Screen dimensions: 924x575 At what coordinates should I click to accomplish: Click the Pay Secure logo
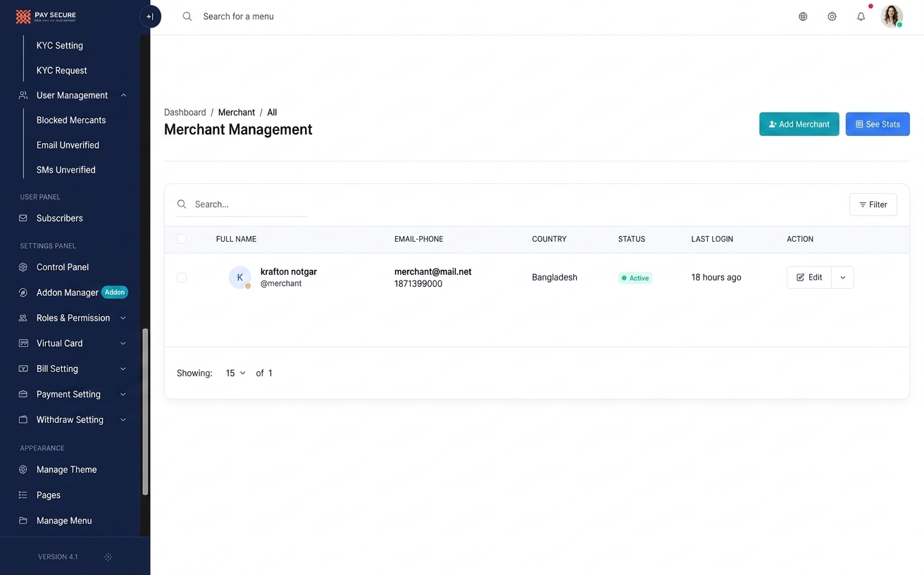click(x=46, y=16)
